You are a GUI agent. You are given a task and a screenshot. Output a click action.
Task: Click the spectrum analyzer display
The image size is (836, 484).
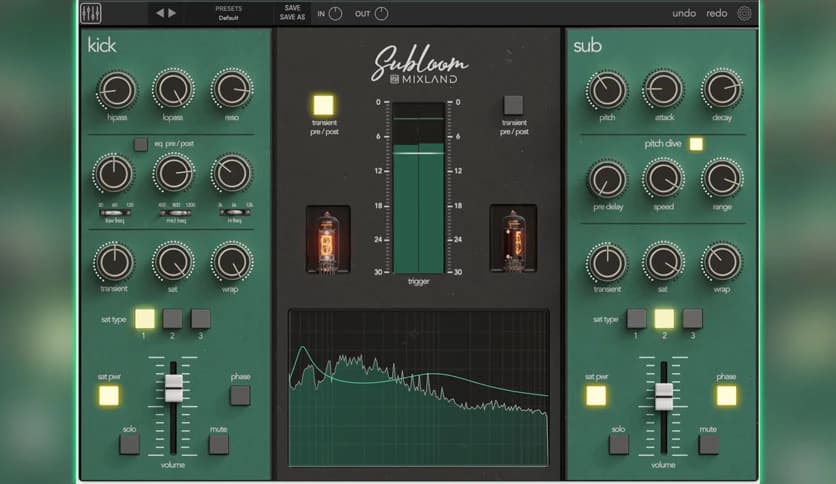(x=419, y=388)
